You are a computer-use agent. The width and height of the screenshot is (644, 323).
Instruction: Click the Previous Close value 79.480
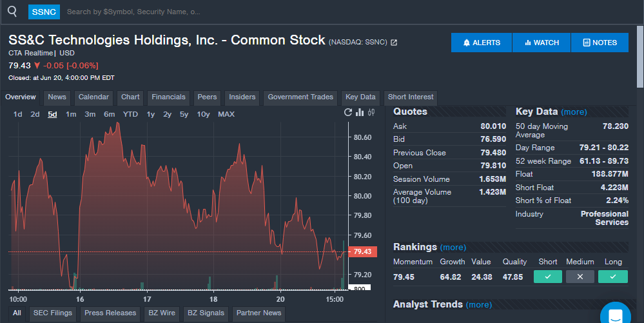[493, 152]
